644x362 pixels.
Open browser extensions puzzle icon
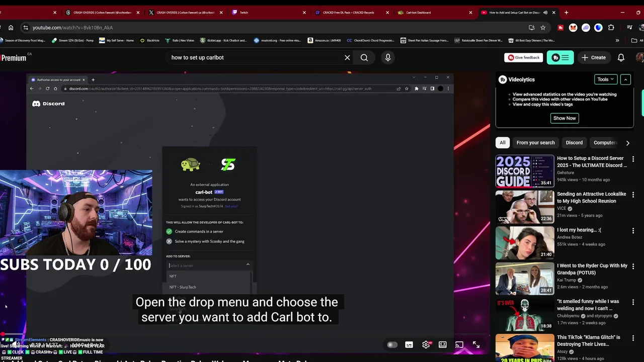tap(611, 28)
